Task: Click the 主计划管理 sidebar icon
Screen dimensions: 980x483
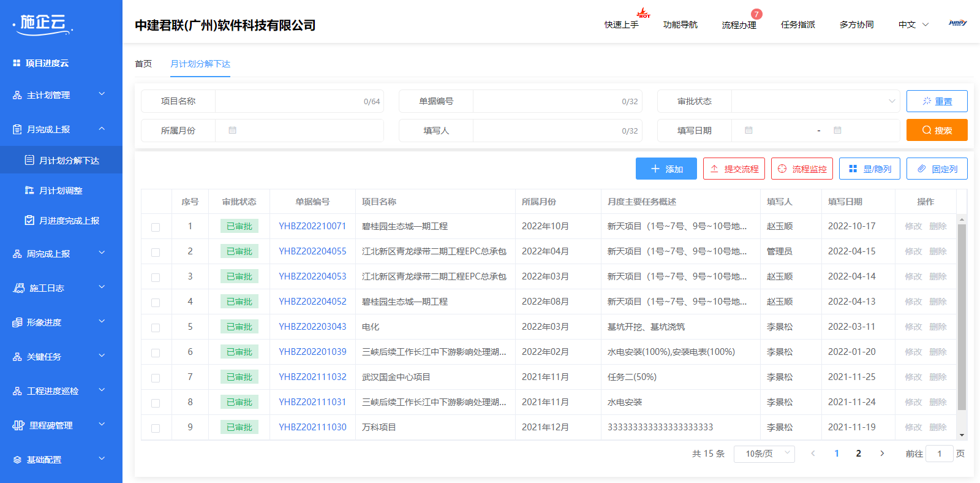Action: [x=17, y=95]
